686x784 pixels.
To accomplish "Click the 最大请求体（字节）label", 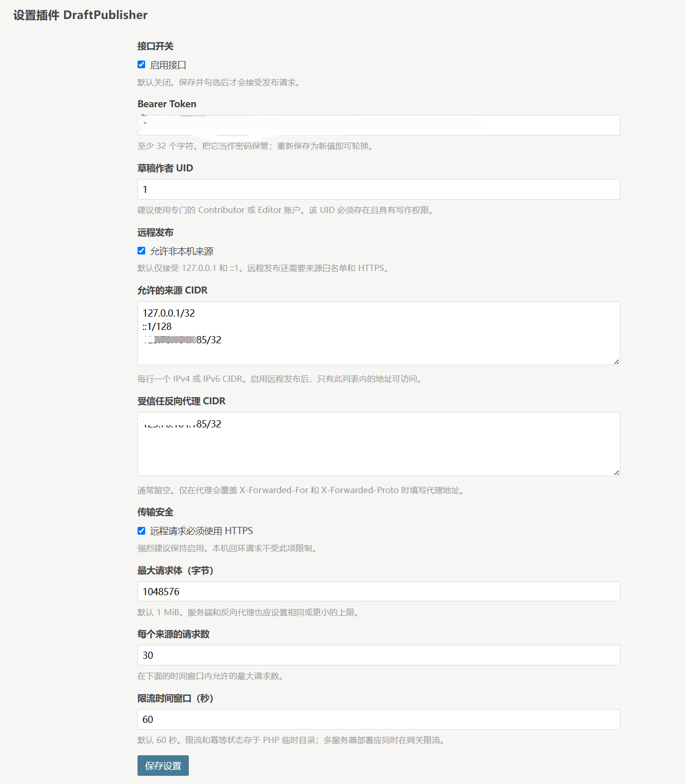I will pos(175,571).
